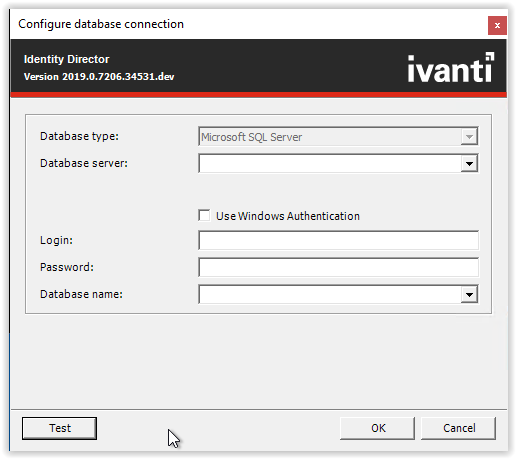The image size is (516, 459).
Task: Select the Microsoft SQL Server type field
Action: coord(338,137)
